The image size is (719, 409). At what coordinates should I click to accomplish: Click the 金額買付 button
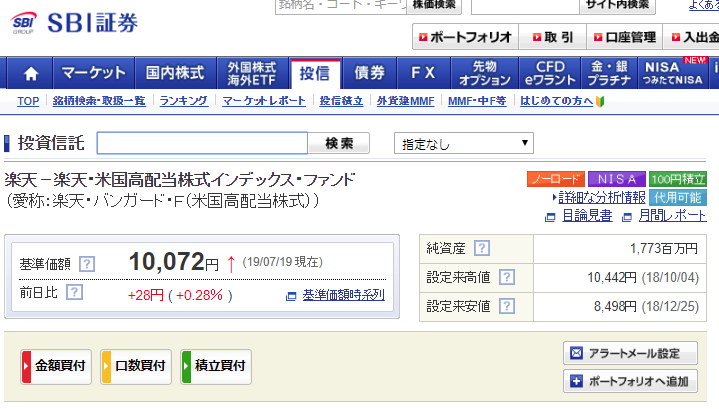click(56, 366)
